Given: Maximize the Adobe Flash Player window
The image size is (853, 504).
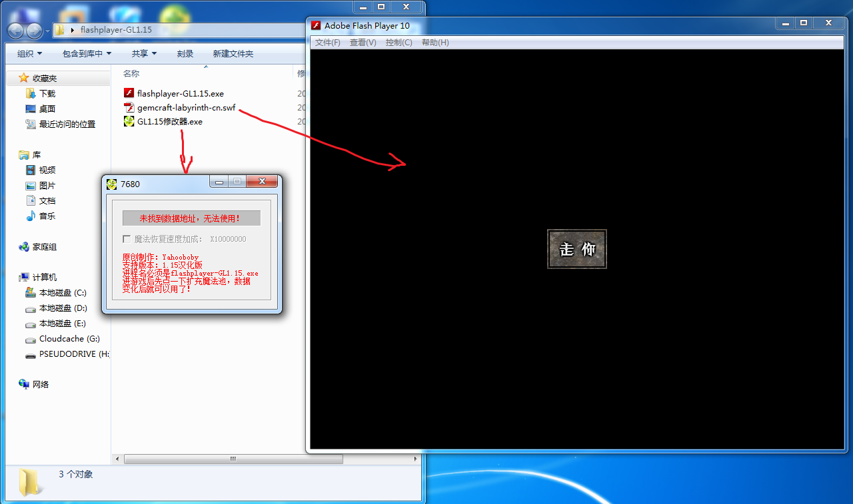Looking at the screenshot, I should coord(804,23).
